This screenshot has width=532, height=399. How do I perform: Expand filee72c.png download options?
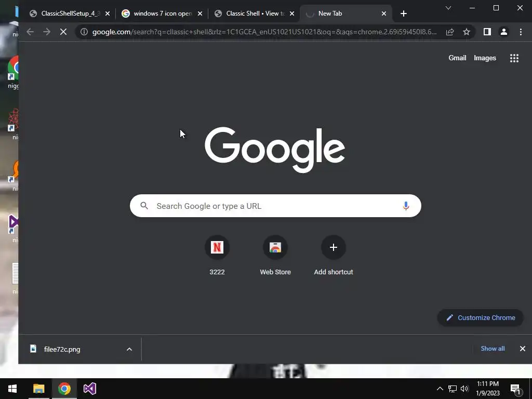point(129,349)
